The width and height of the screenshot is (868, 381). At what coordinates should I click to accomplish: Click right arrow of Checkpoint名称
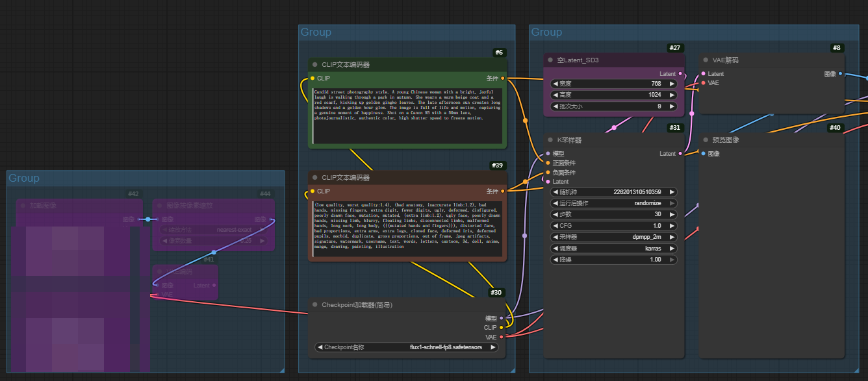click(x=494, y=347)
